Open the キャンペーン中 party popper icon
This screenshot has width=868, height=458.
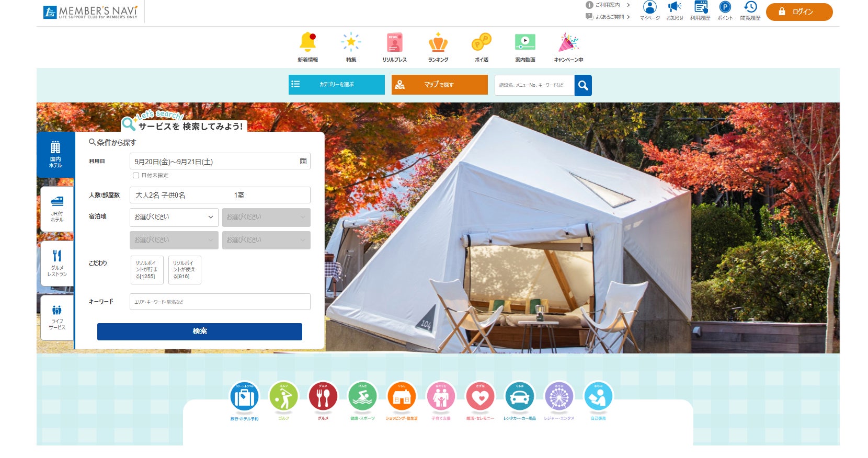tap(568, 42)
